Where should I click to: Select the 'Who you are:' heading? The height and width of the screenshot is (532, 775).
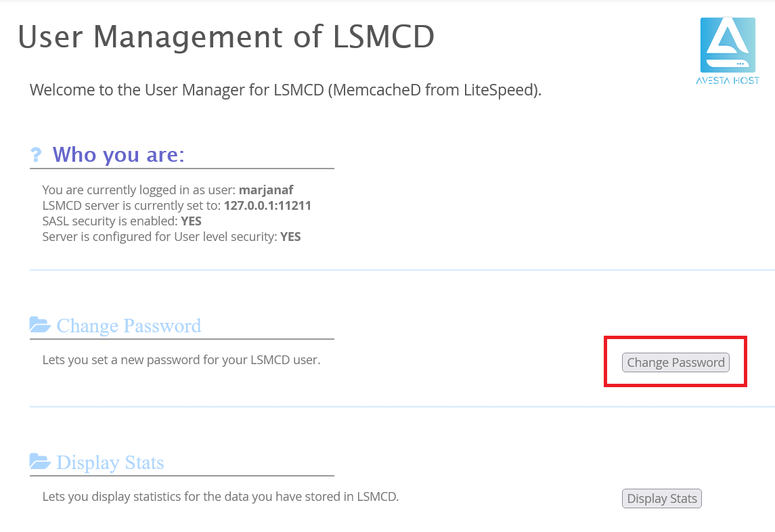tap(118, 155)
